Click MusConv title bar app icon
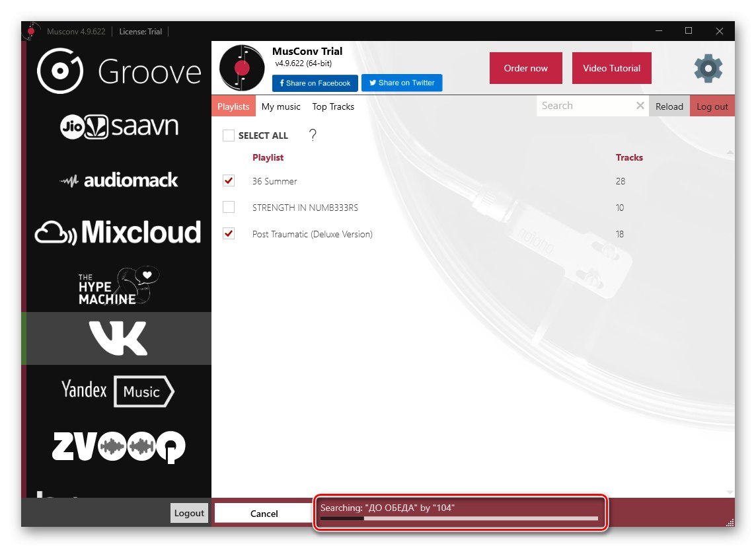The height and width of the screenshot is (548, 756). click(31, 31)
